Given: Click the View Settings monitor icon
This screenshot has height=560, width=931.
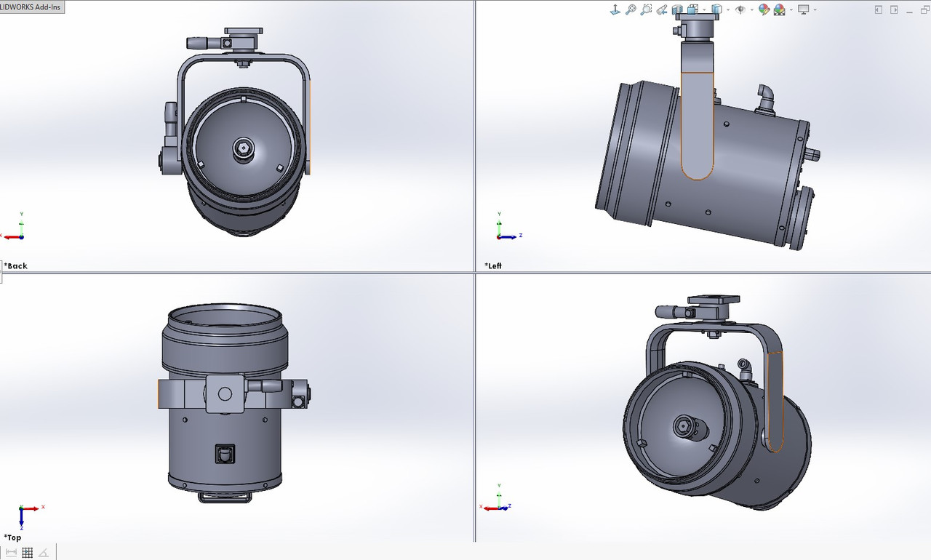Looking at the screenshot, I should [804, 9].
